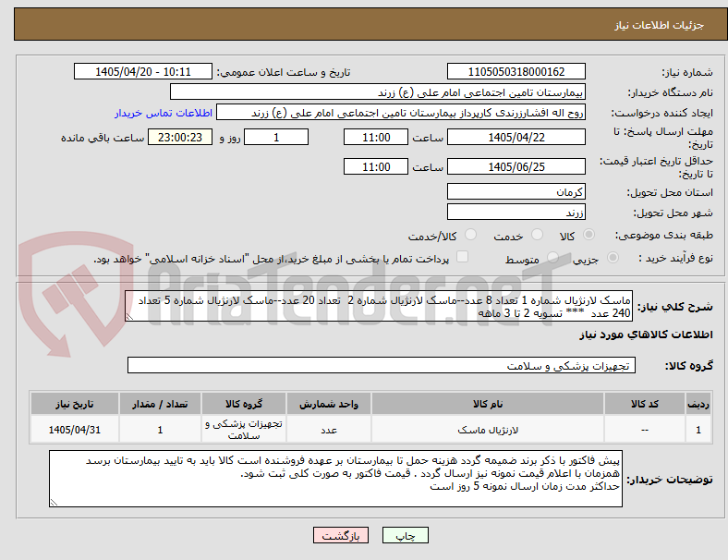Image resolution: width=728 pixels, height=560 pixels.
Task: Click the بازگشت (back) button
Action: (x=341, y=535)
